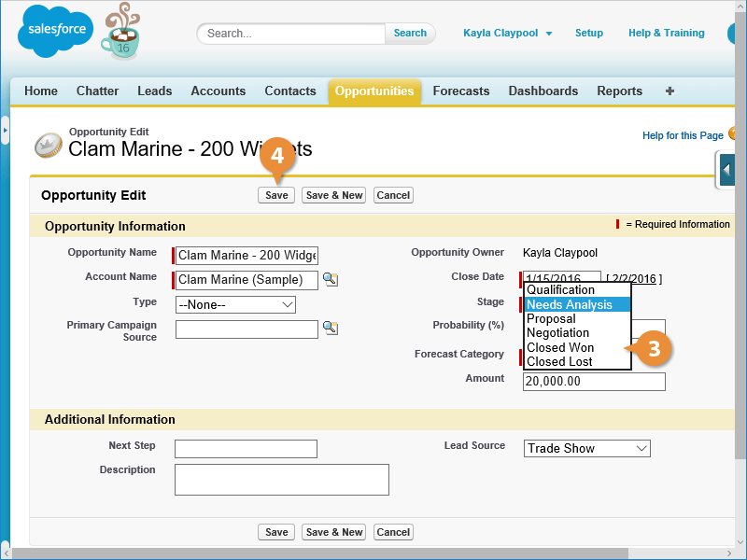Click the Description text area
The image size is (747, 560).
point(282,480)
